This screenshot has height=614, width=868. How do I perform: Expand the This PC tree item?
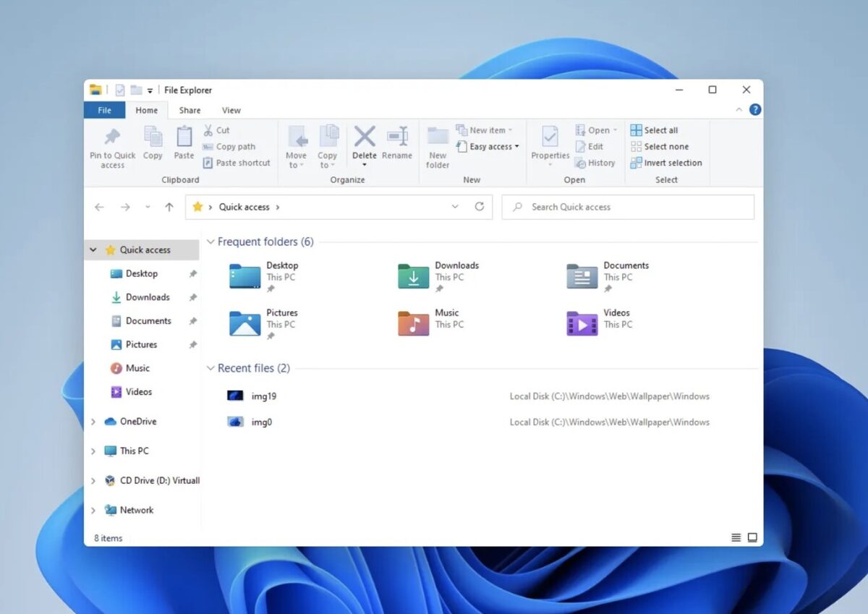click(93, 451)
